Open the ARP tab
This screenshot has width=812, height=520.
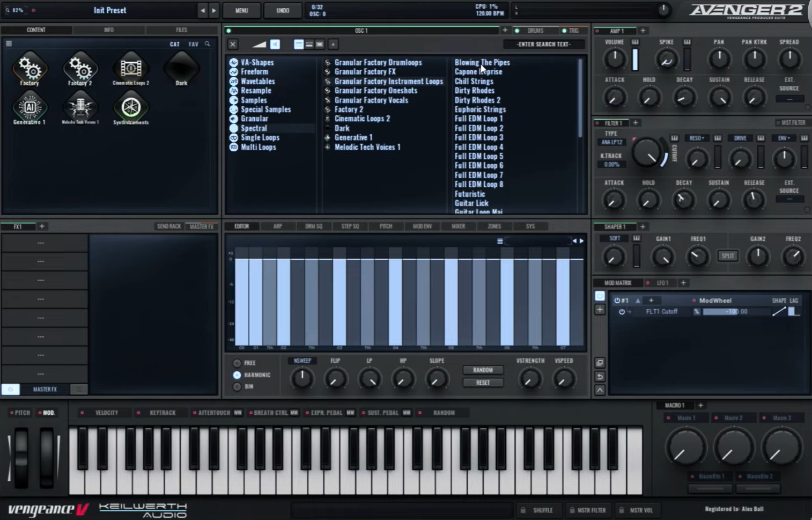[277, 226]
